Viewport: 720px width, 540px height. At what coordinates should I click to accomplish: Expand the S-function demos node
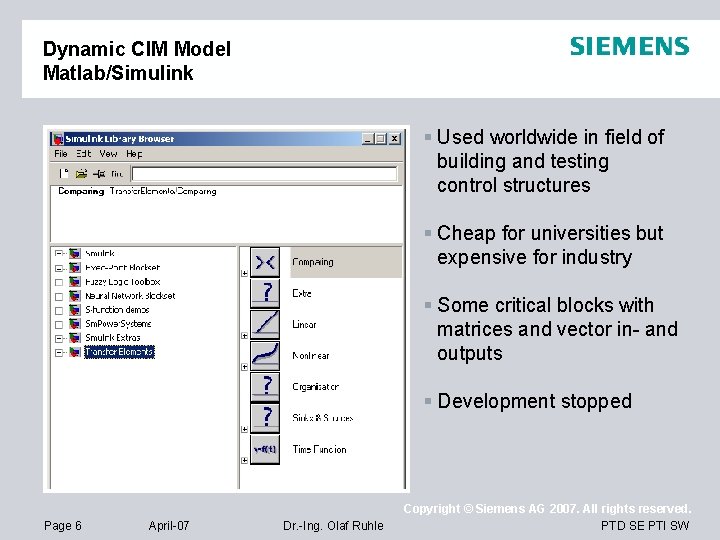[59, 310]
